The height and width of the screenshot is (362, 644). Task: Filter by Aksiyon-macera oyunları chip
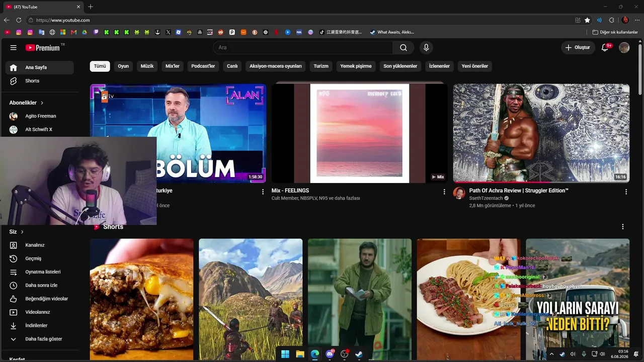point(276,66)
